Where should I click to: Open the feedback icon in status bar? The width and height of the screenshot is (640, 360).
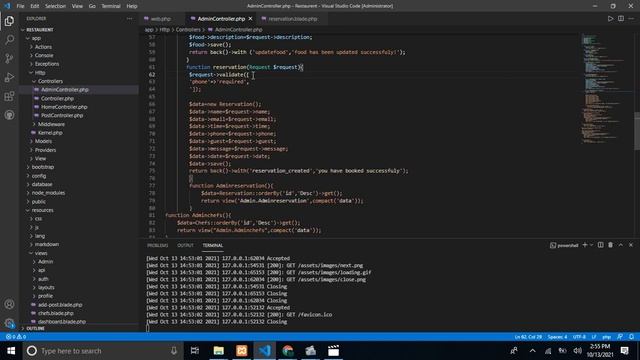(x=620, y=337)
